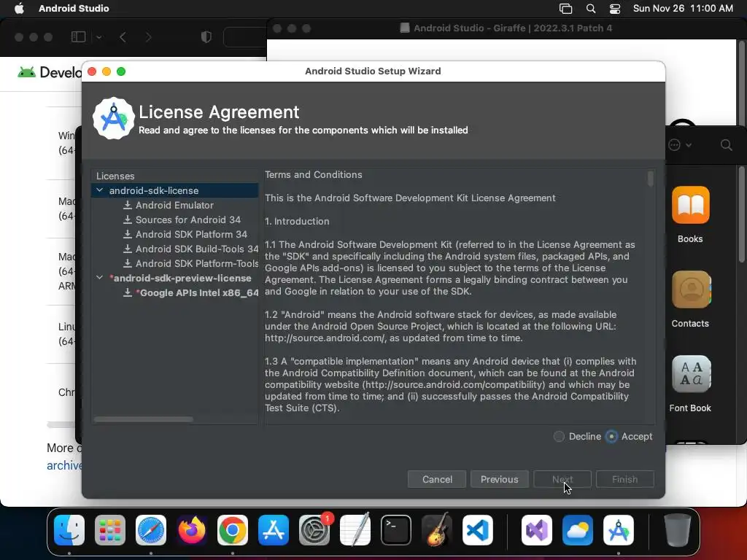Screen dimensions: 747x560
Task: Open Google Chrome from the Dock
Action: (233, 530)
